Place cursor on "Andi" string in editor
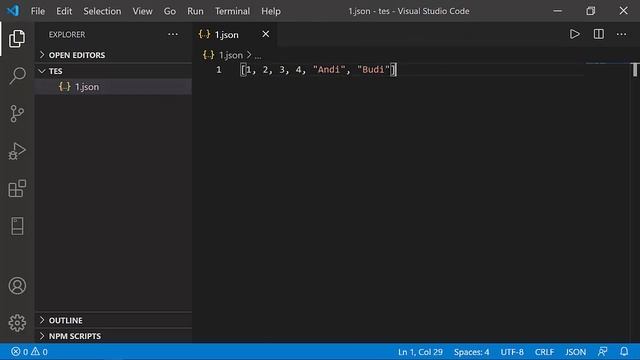Image resolution: width=640 pixels, height=360 pixels. click(329, 70)
